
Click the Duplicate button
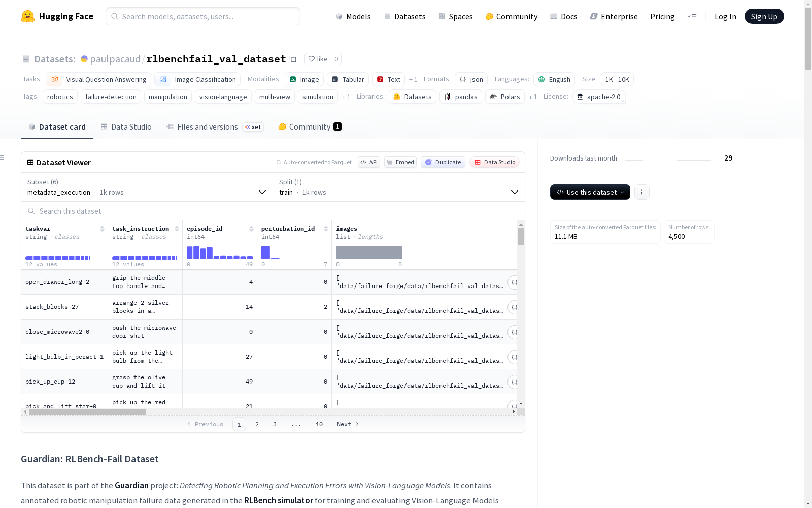[x=443, y=162]
